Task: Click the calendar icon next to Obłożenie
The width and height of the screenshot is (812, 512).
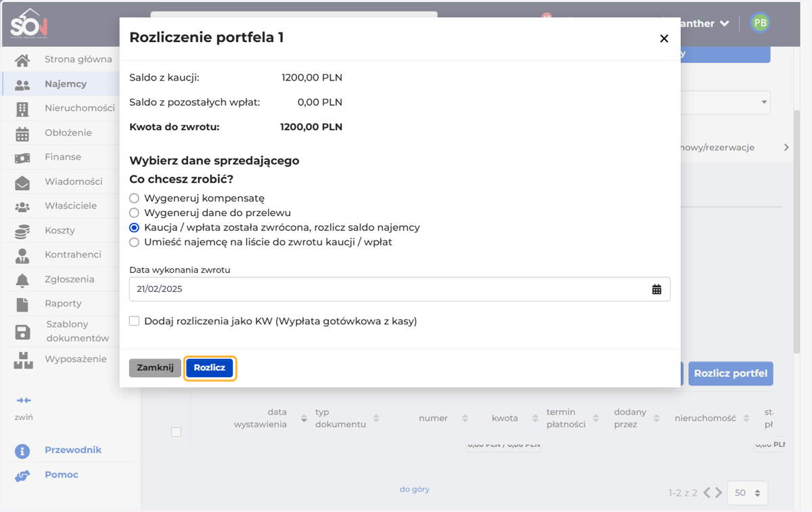Action: [x=22, y=133]
